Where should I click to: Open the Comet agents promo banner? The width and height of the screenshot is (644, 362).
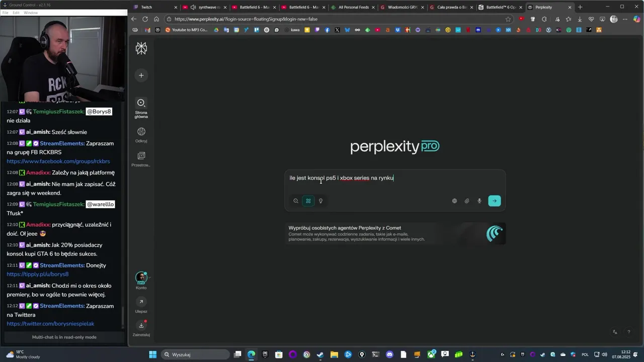pos(395,234)
